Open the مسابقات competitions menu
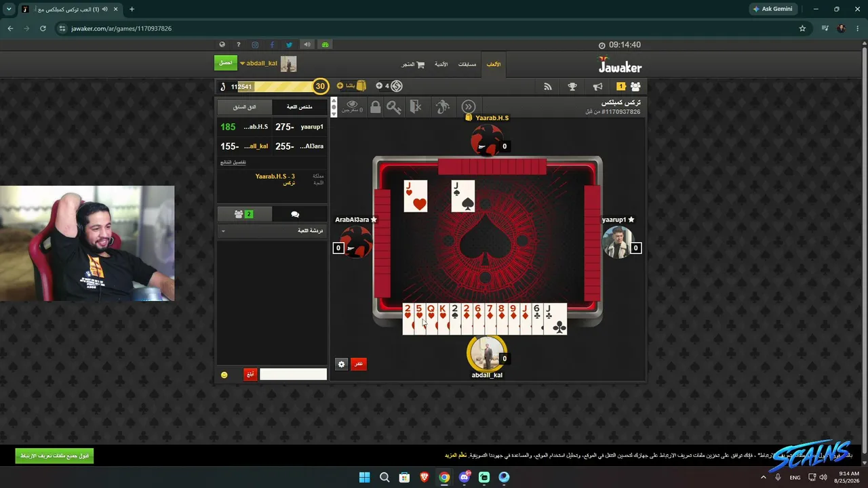This screenshot has width=868, height=488. (x=467, y=64)
